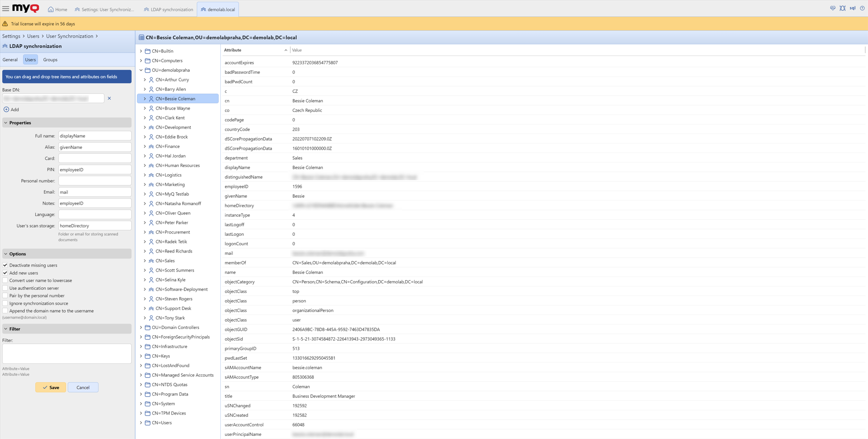The image size is (868, 439).
Task: Click the folder icon of CN=System
Action: [148, 404]
